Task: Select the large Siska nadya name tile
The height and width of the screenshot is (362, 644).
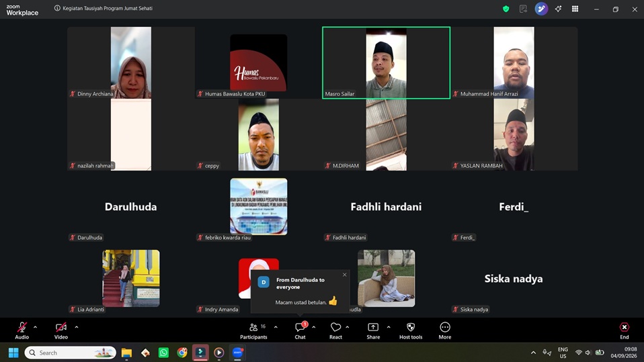Action: (514, 278)
